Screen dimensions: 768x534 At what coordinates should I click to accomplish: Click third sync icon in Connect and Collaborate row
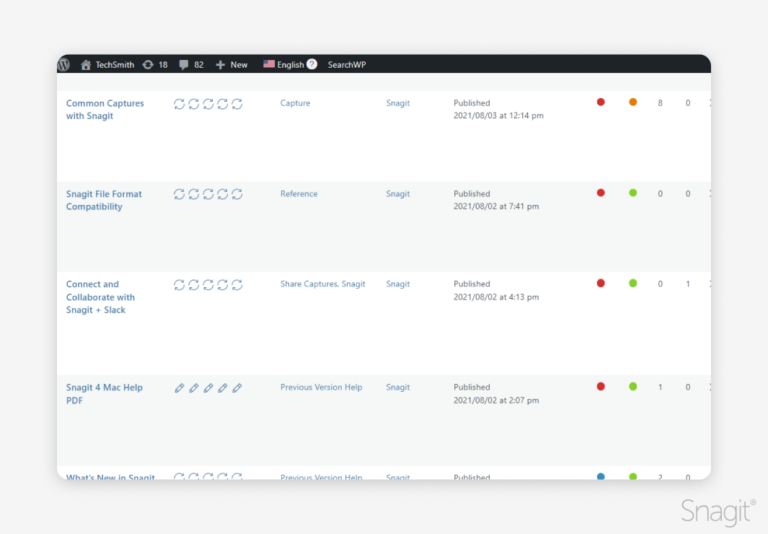click(x=208, y=285)
